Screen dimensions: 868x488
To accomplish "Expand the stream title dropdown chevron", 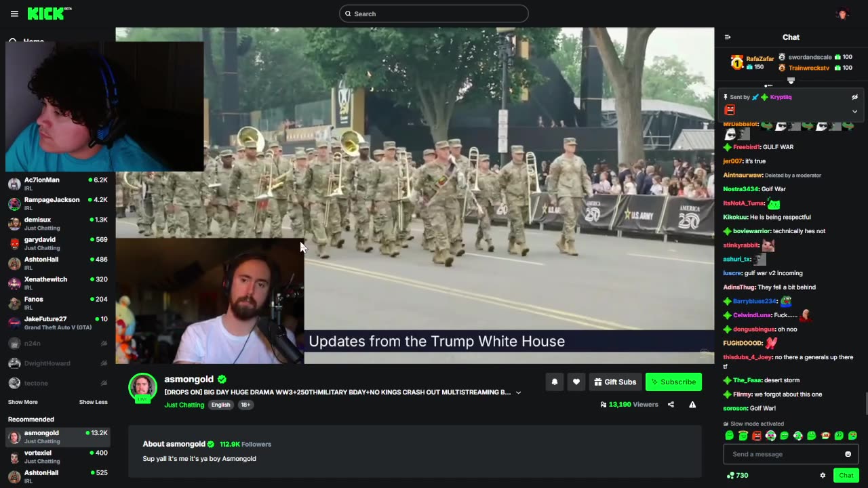I will [x=519, y=392].
